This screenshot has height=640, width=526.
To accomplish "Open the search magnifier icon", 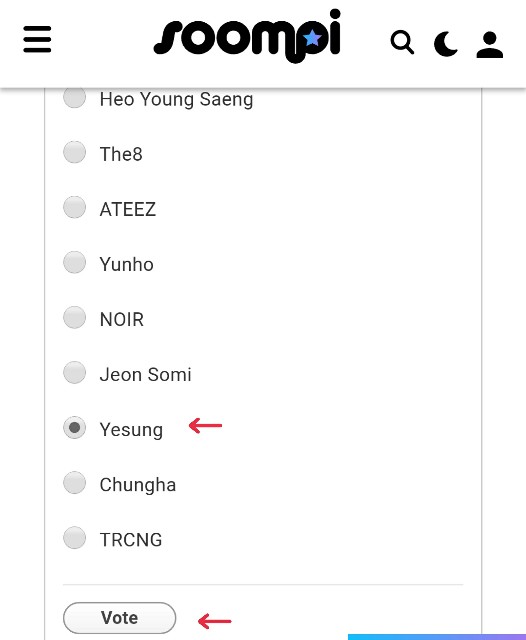I will click(x=402, y=42).
